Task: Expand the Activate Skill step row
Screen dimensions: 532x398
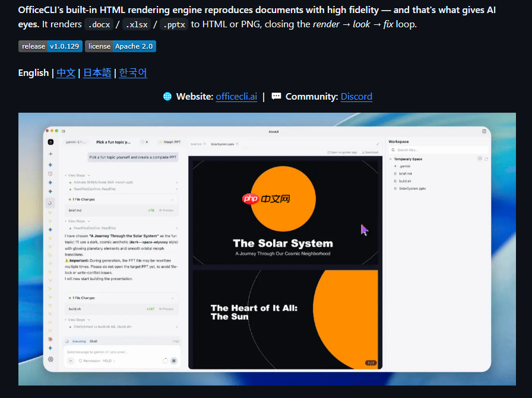Action: click(x=122, y=182)
